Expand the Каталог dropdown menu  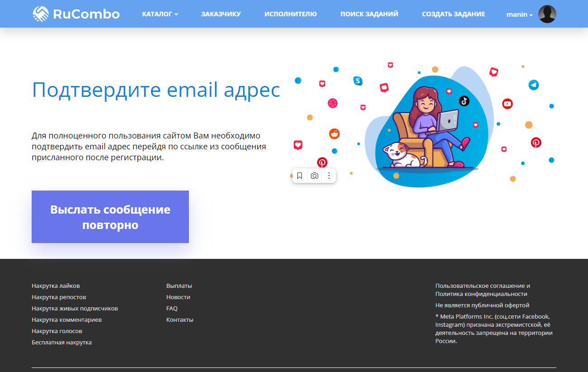160,14
